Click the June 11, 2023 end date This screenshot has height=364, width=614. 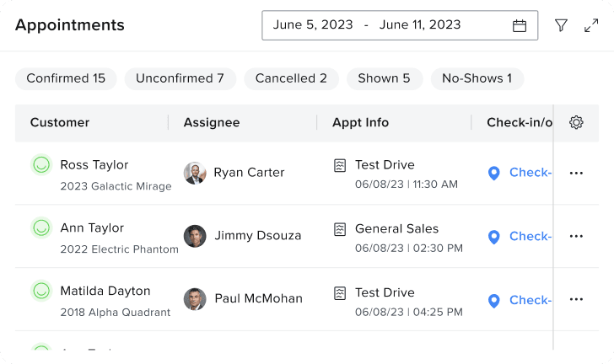coord(420,24)
